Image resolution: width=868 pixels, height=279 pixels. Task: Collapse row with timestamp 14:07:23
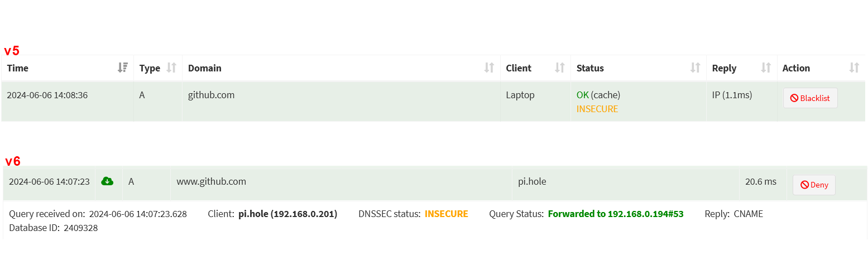pyautogui.click(x=49, y=181)
